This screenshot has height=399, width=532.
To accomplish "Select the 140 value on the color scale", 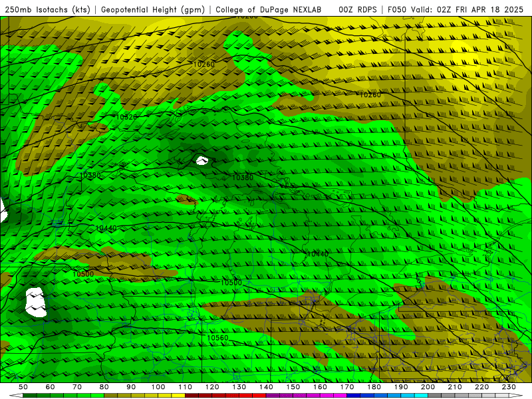I will click(x=266, y=387).
